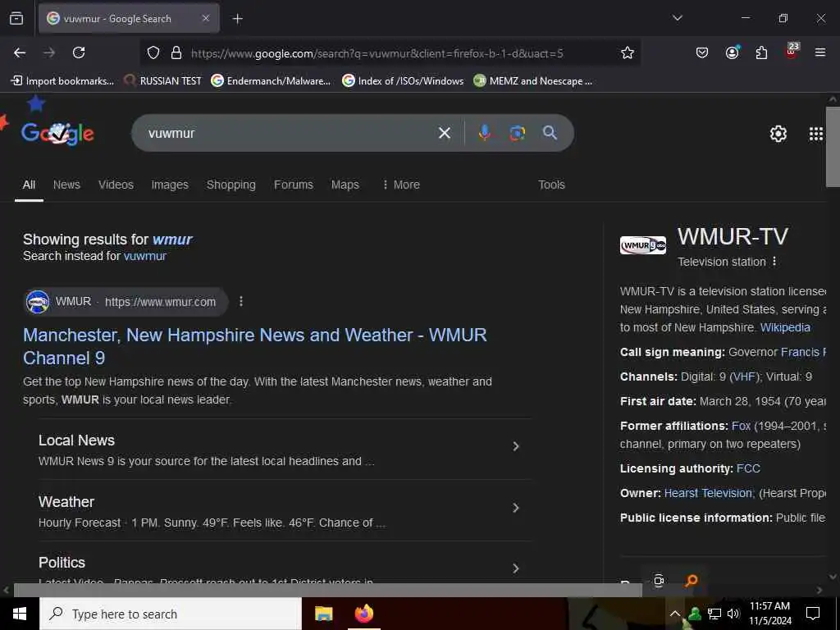Open the taskbar volume control
Viewport: 840px width, 630px height.
pyautogui.click(x=733, y=614)
